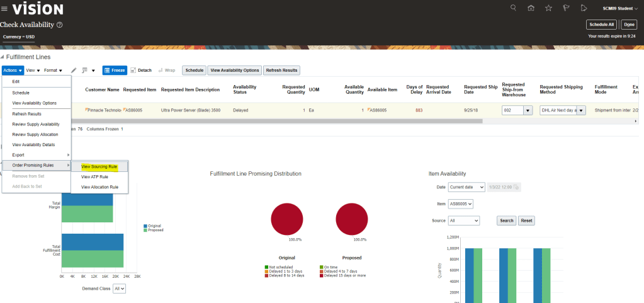The image size is (644, 303).
Task: Click the help icon beside Check Availability
Action: coord(60,25)
